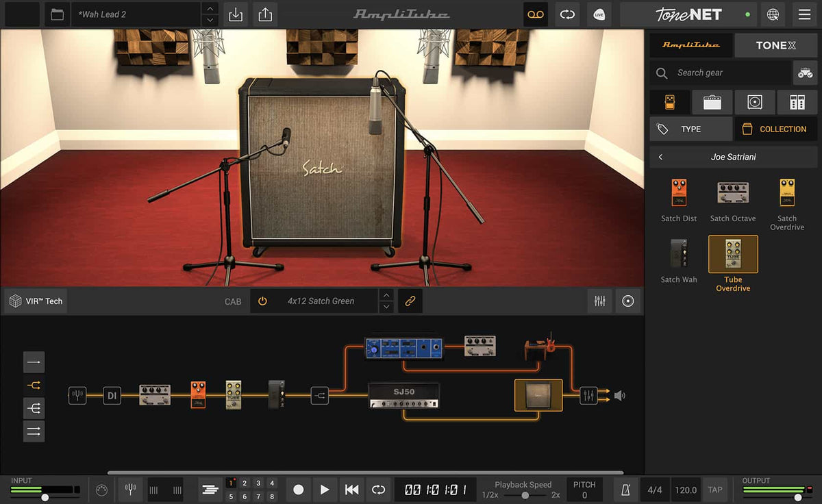Select the signal splitter block
The height and width of the screenshot is (504, 822).
coord(320,395)
